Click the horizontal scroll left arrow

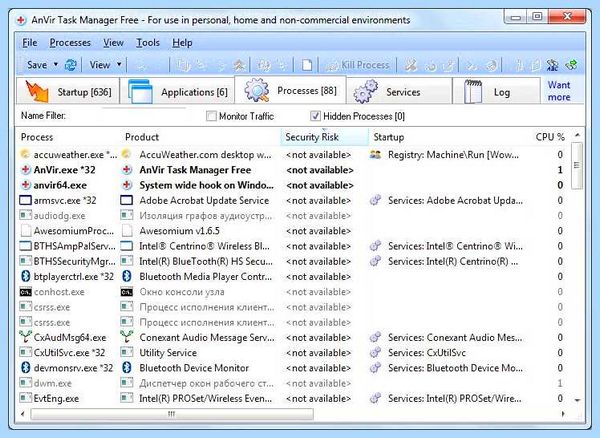coord(23,414)
